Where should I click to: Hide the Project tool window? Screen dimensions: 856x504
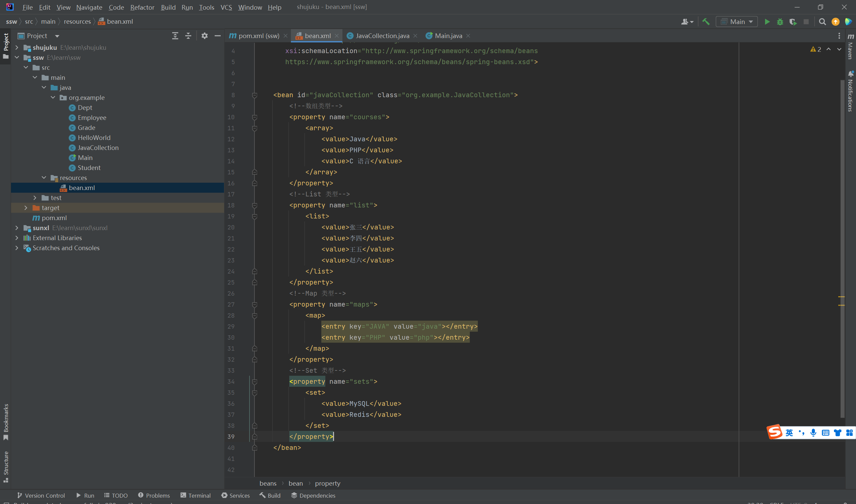click(218, 36)
